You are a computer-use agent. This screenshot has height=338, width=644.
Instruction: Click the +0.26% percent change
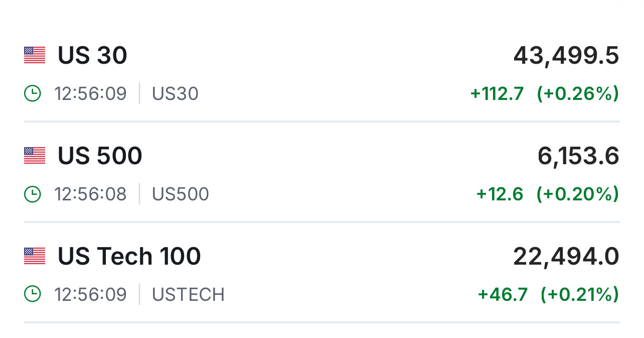(x=577, y=93)
